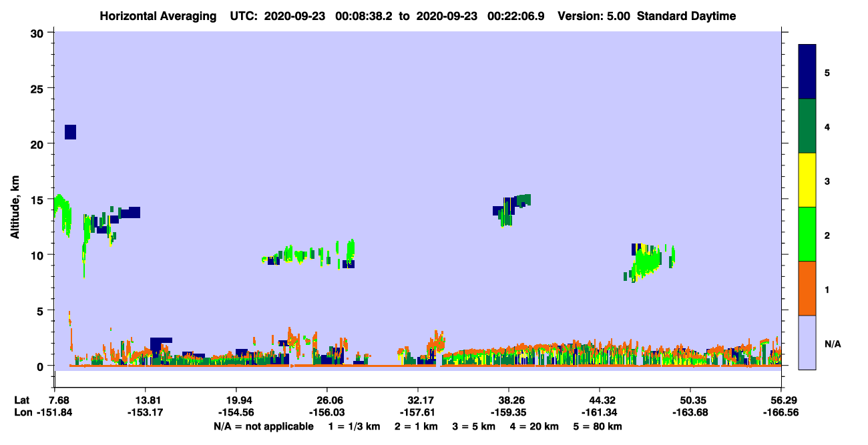Click the 'Lon' axis row label
This screenshot has width=868, height=445.
pos(22,412)
